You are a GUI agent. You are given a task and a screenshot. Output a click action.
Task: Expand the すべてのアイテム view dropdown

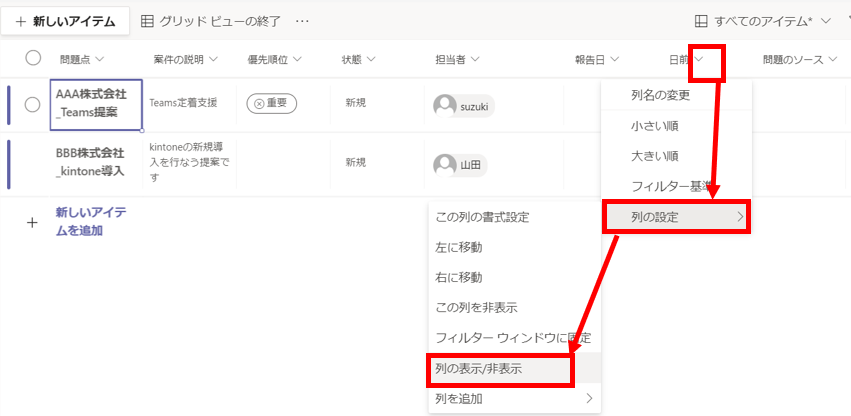(x=826, y=22)
